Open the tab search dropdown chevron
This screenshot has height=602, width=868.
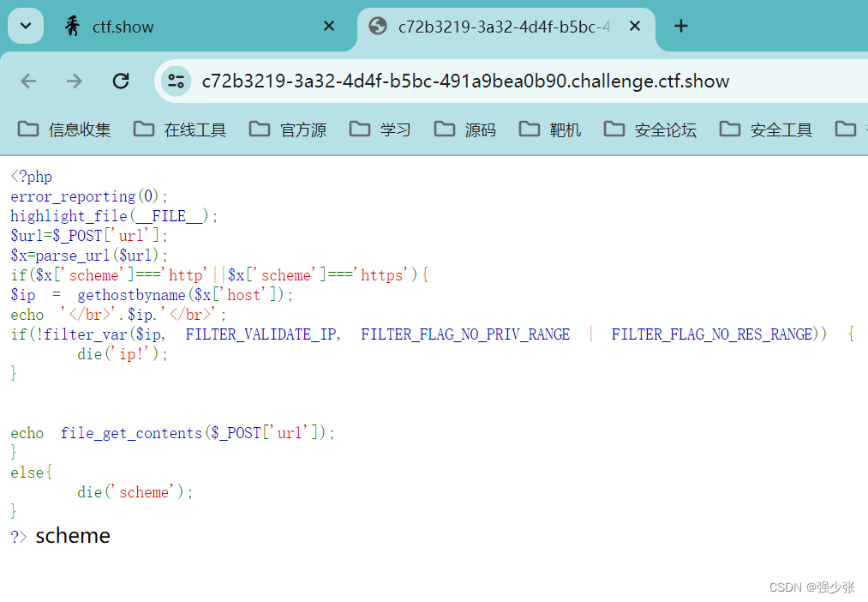[26, 26]
